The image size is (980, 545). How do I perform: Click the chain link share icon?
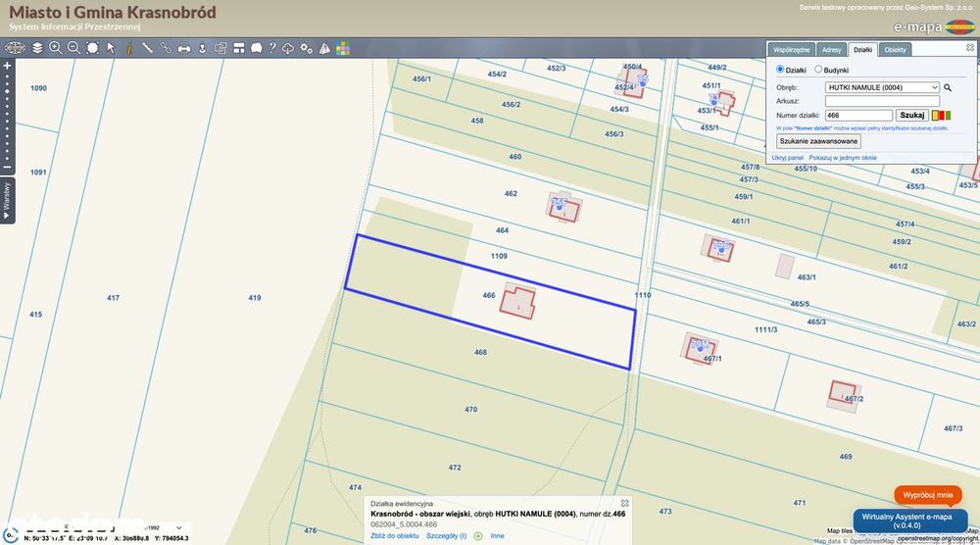tap(166, 48)
